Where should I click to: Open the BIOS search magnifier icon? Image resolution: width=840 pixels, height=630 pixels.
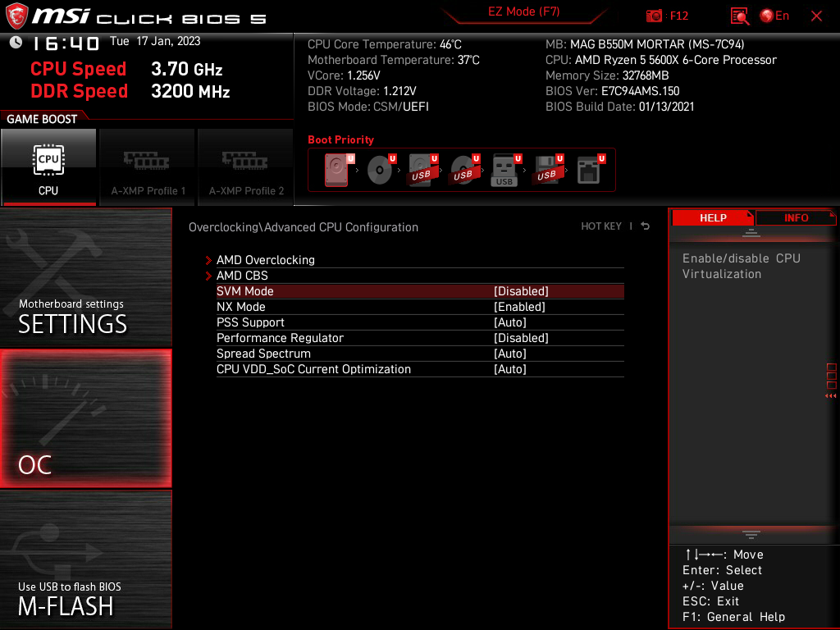coord(739,16)
